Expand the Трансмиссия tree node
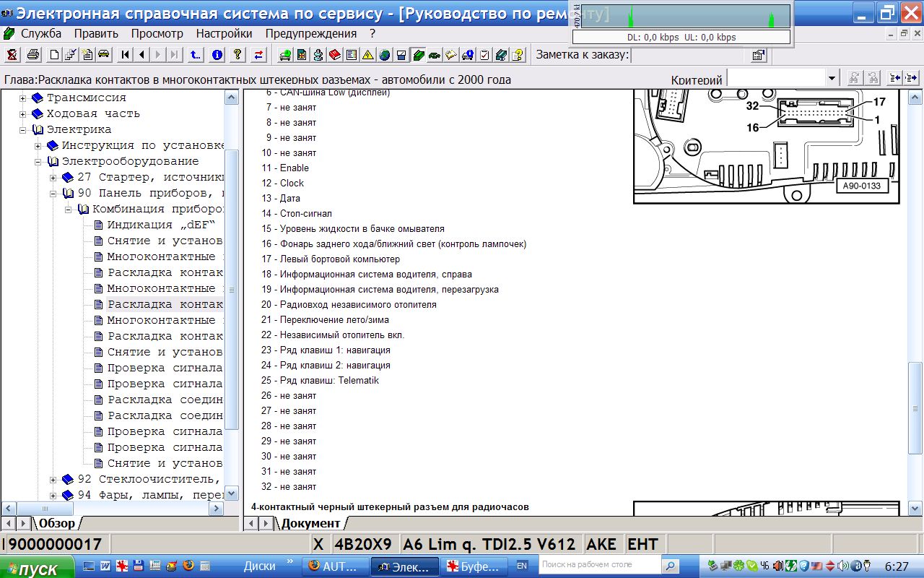Viewport: 924px width, 578px height. click(23, 98)
